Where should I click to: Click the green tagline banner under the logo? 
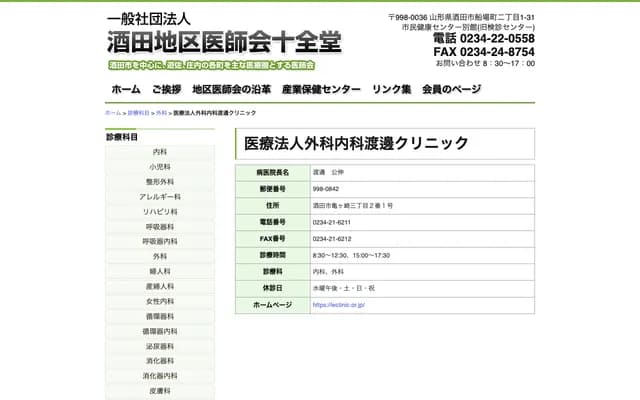211,65
